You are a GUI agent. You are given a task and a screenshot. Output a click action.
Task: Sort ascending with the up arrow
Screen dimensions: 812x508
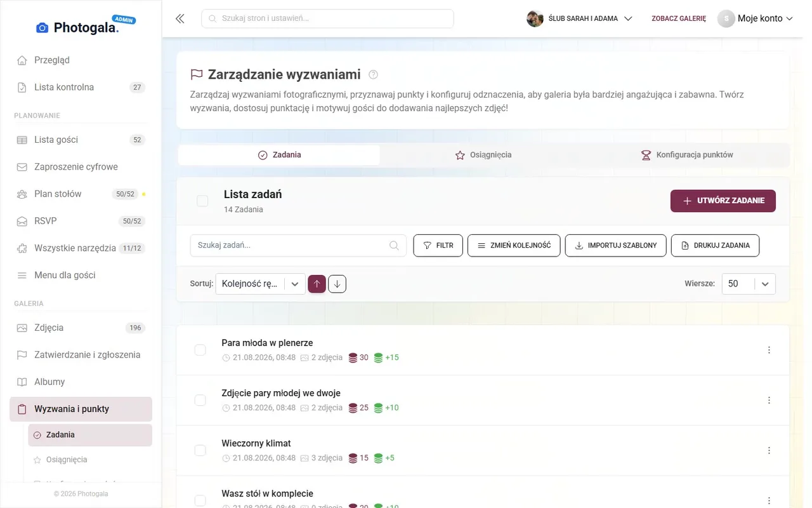point(317,284)
